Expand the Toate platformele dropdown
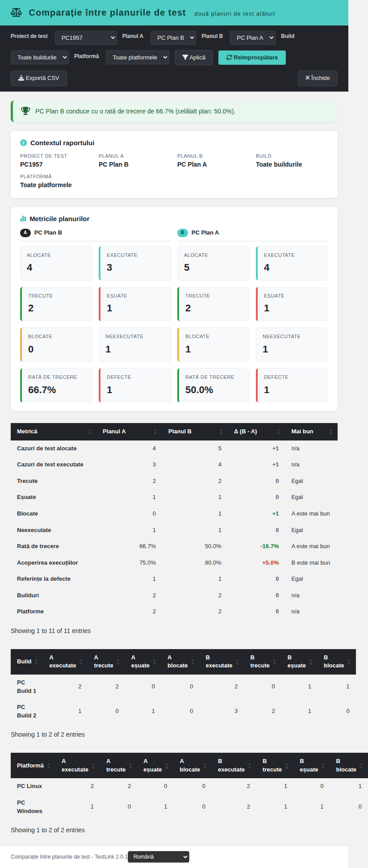Viewport: 368px width, 868px height. point(138,58)
